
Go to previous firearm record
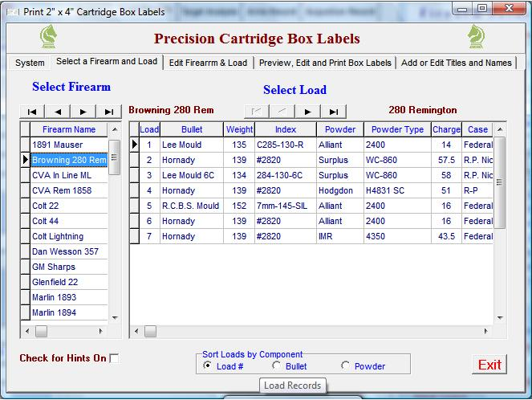click(x=58, y=112)
